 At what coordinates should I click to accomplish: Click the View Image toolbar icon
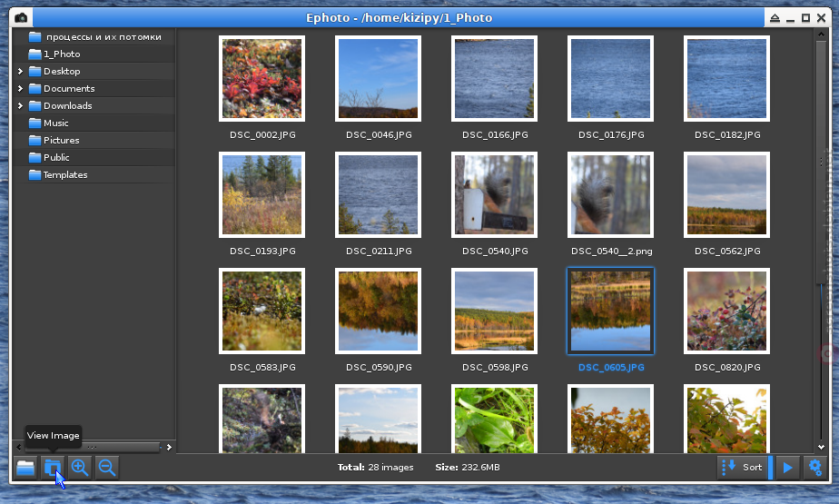pyautogui.click(x=53, y=467)
